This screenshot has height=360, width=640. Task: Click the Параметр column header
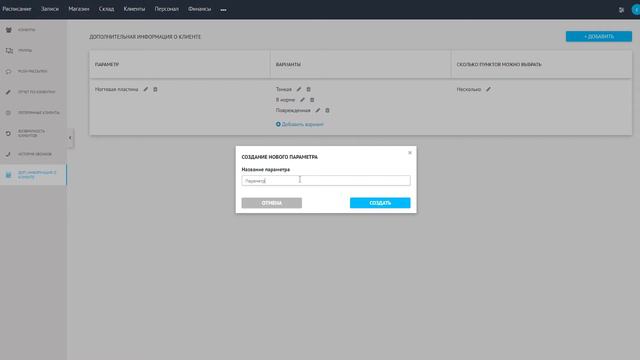point(107,64)
